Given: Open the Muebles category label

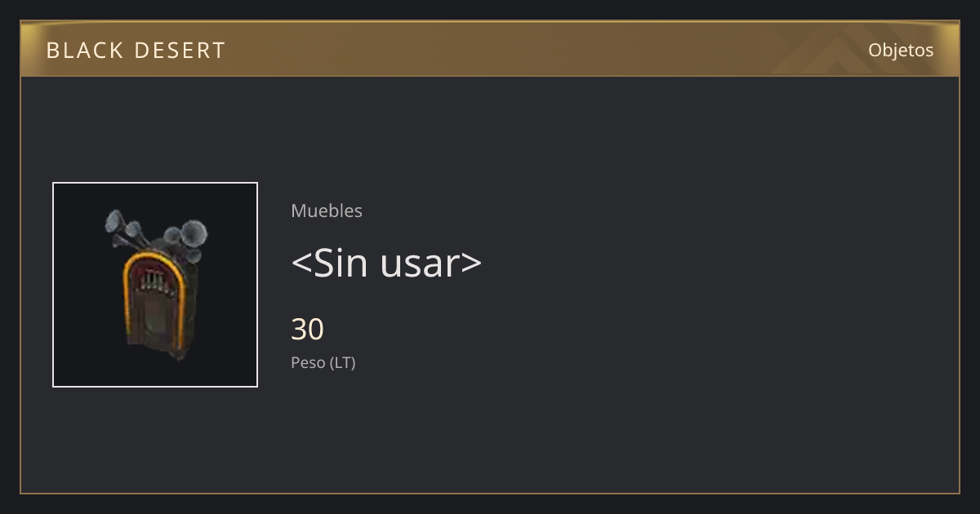Looking at the screenshot, I should 327,210.
